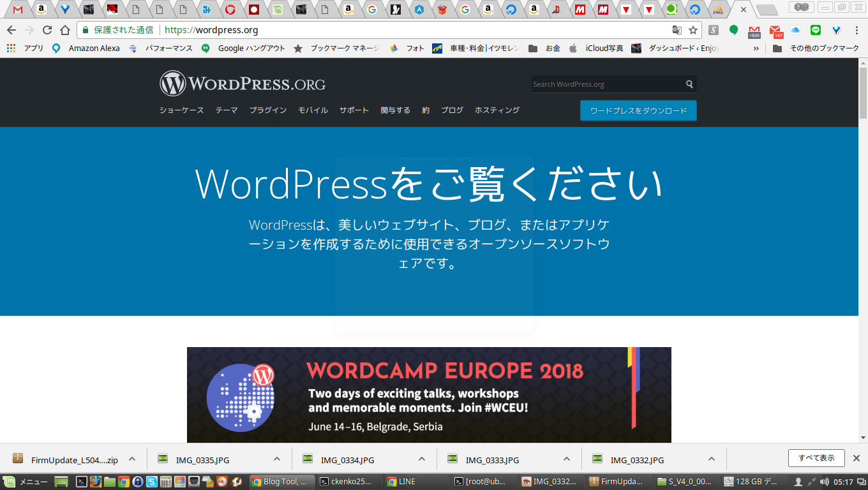Screen dimensions: 868x490
Task: Click the WordPress.org logo
Action: click(243, 84)
